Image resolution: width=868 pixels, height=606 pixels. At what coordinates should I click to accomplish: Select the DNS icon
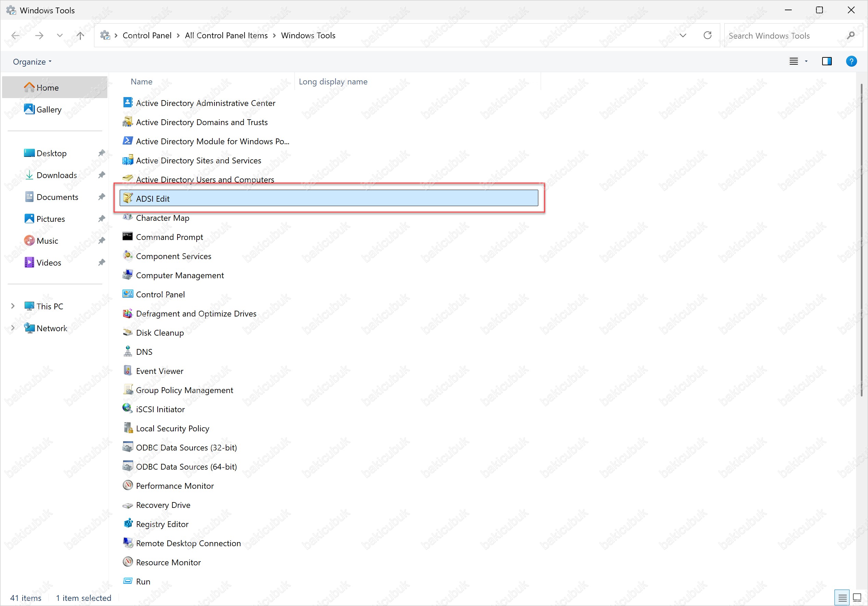click(128, 351)
